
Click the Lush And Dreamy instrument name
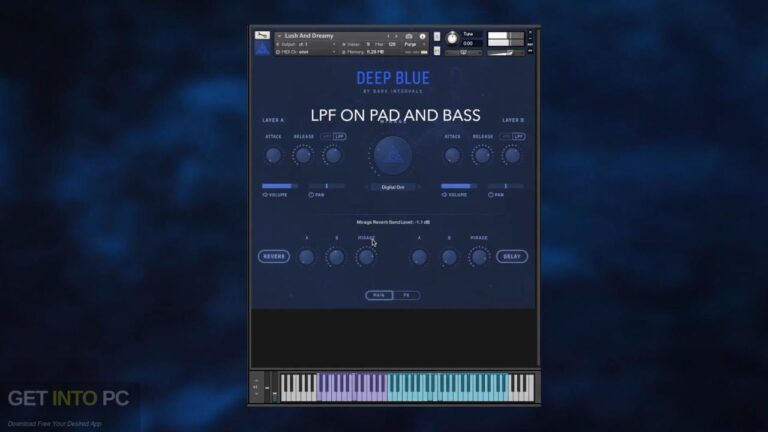click(x=309, y=36)
